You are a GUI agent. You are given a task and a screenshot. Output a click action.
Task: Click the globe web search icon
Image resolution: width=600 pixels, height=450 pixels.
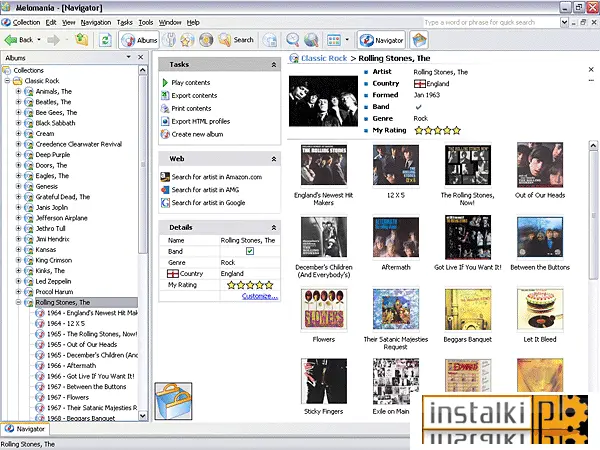tap(311, 40)
